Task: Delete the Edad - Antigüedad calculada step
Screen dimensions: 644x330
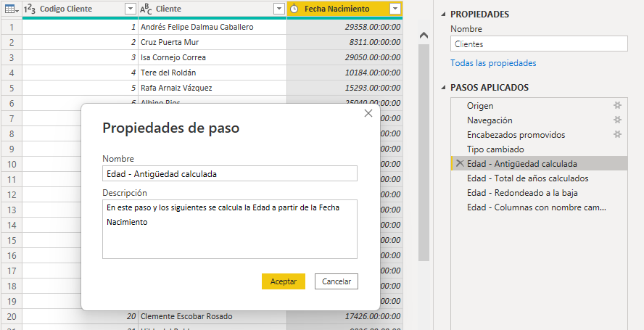Action: click(460, 163)
